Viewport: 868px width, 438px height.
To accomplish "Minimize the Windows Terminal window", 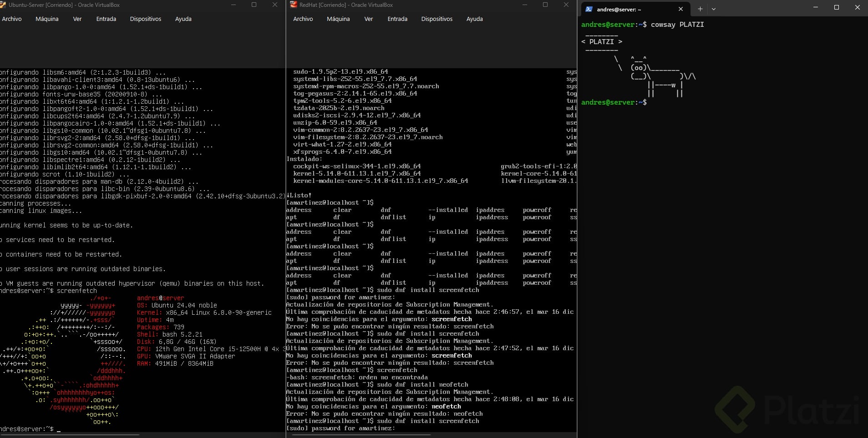I will tap(816, 8).
